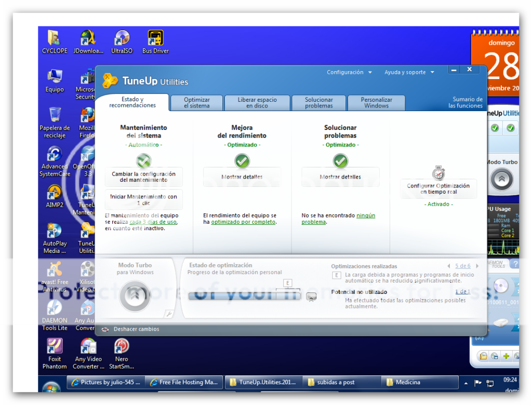Open the Ayuda y soporte dropdown

tap(409, 72)
